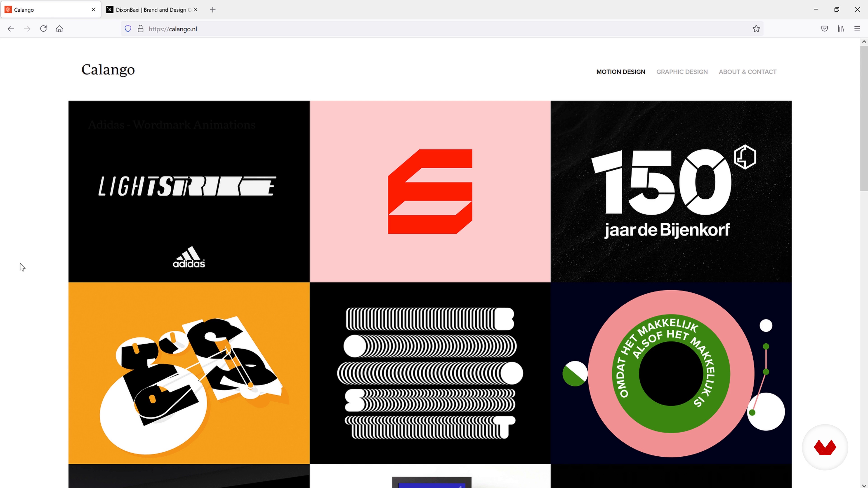Select the Calango browser tab
This screenshot has height=488, width=868.
coord(51,10)
